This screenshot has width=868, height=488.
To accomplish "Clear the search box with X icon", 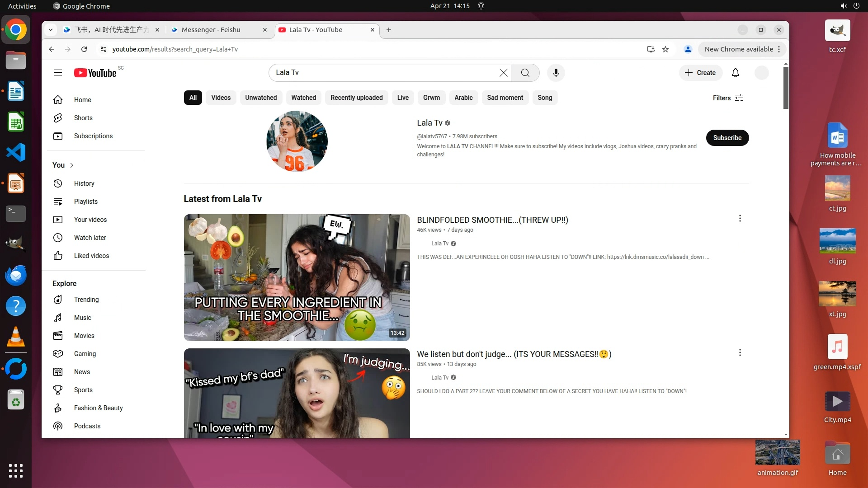I will coord(503,73).
